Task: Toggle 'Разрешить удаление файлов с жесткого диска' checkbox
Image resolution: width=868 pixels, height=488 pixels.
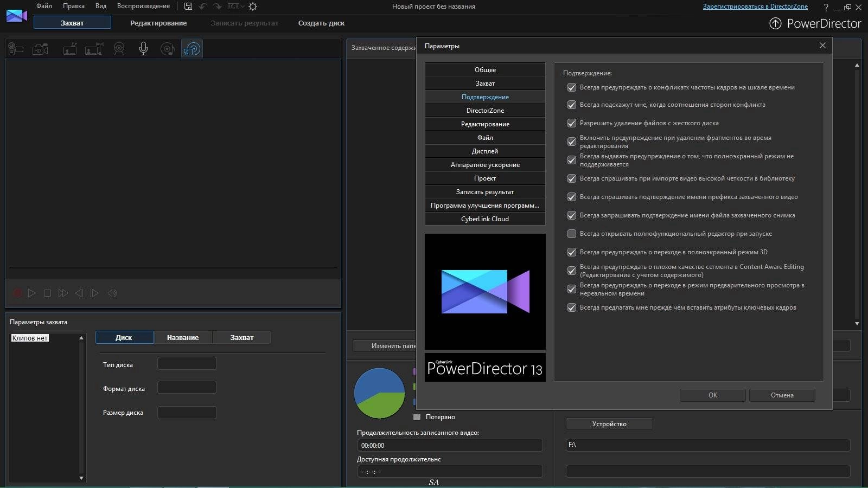Action: coord(571,123)
